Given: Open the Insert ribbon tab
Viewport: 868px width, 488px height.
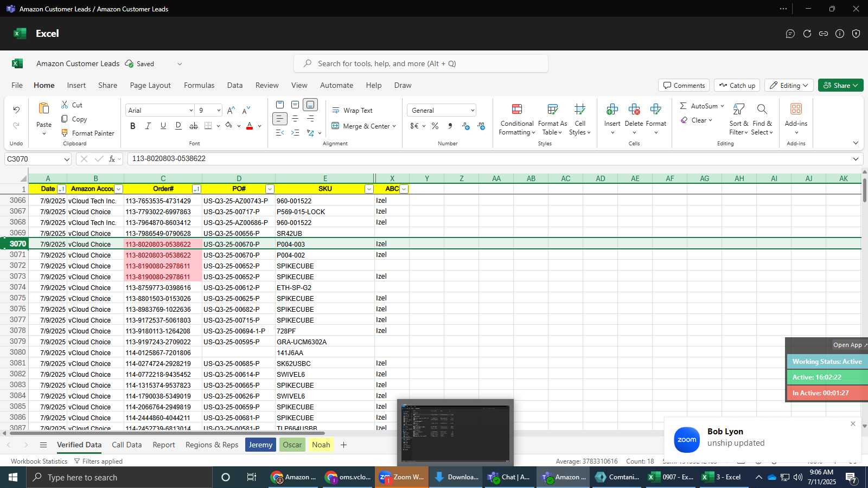Looking at the screenshot, I should [x=76, y=86].
